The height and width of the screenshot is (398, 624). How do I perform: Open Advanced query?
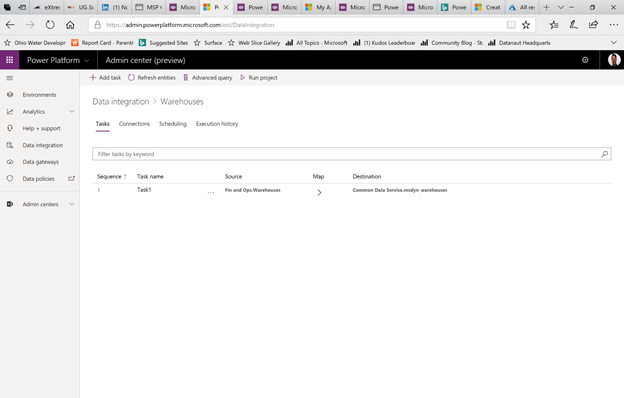(x=207, y=78)
